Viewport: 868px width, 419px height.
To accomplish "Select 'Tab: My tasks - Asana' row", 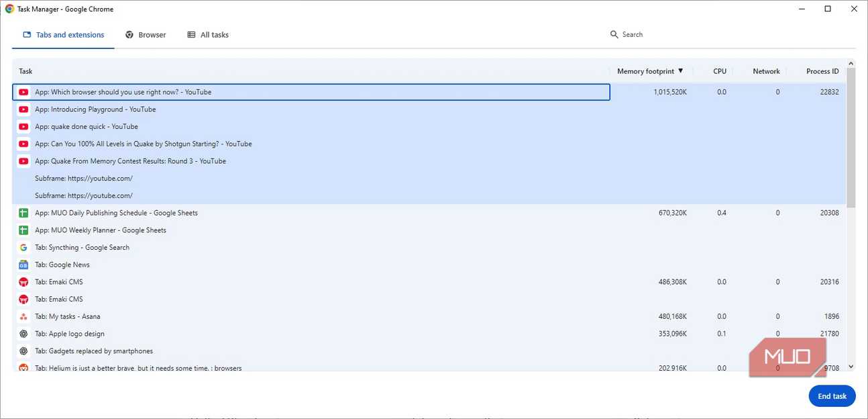I will [429, 316].
